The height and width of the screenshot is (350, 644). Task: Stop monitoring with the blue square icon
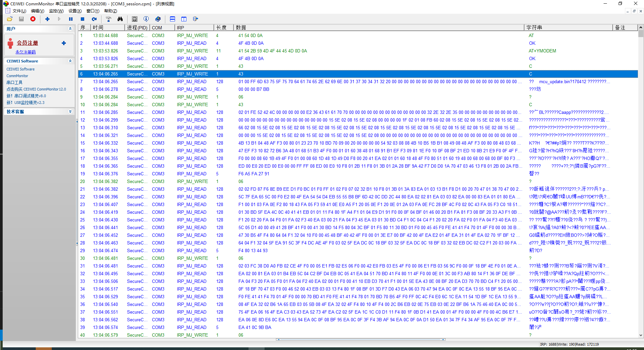click(x=83, y=19)
